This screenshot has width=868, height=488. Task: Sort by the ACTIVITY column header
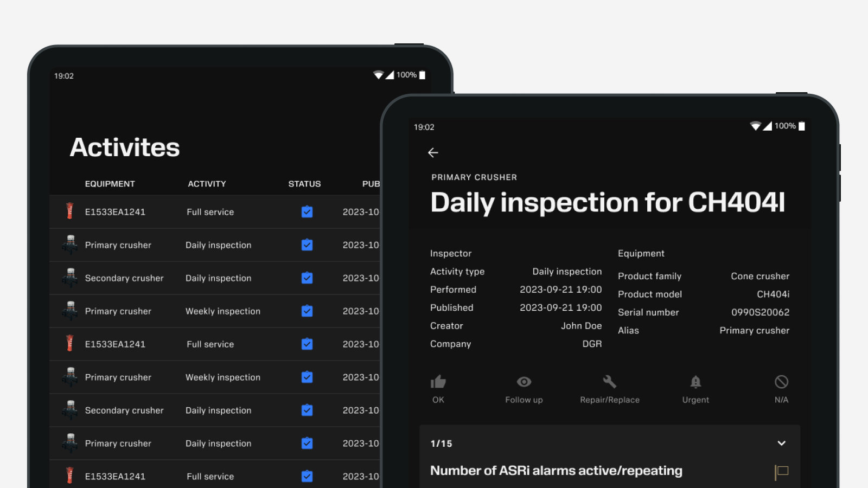point(207,184)
